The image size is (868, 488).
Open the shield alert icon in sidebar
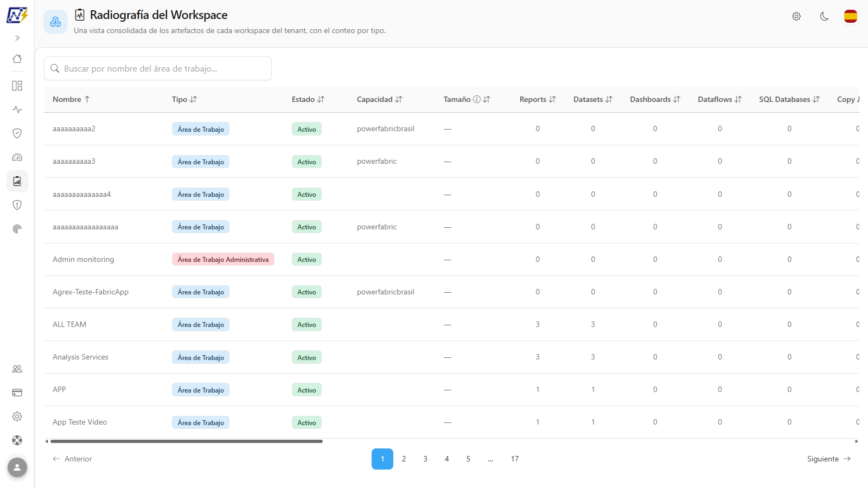pos(17,205)
